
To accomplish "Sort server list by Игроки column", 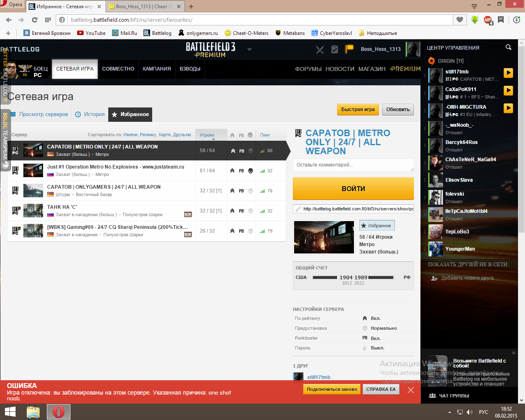I will (x=207, y=135).
